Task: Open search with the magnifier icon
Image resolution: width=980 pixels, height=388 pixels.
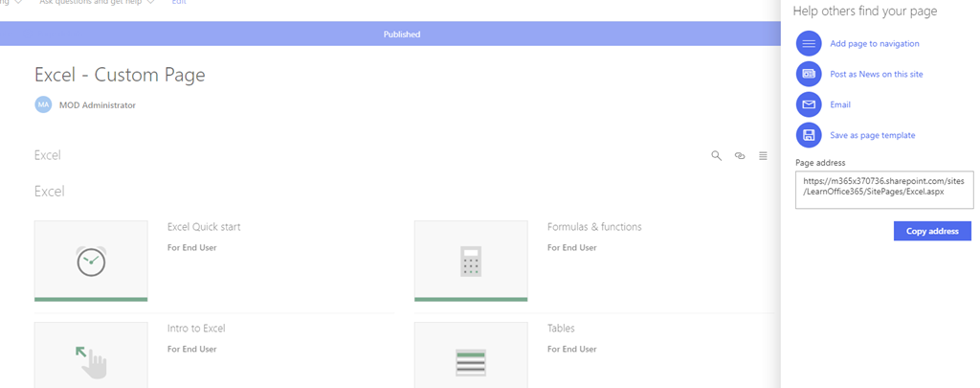Action: [x=716, y=155]
